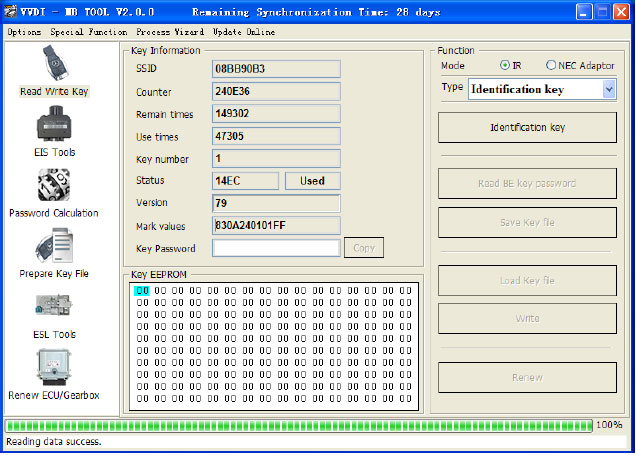Click the Counter field 240E36

276,91
